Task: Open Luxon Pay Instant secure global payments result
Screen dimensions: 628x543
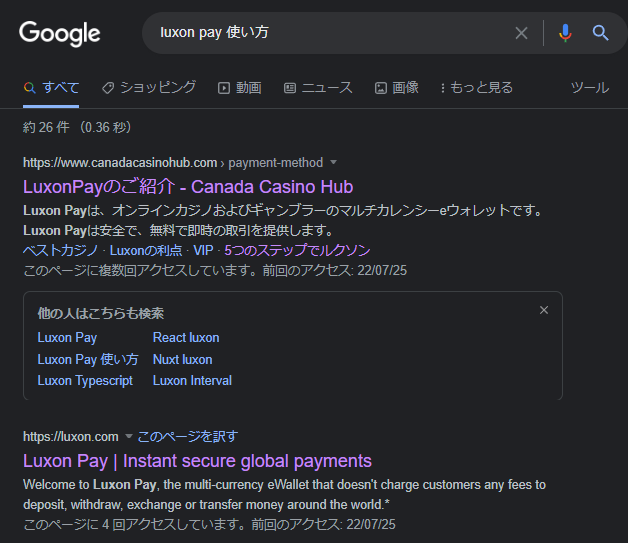Action: [197, 461]
